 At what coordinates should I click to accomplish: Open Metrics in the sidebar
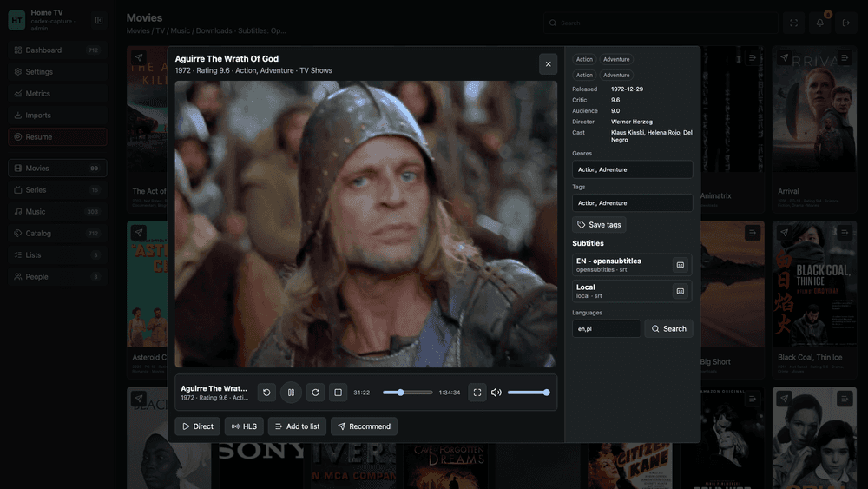point(57,94)
